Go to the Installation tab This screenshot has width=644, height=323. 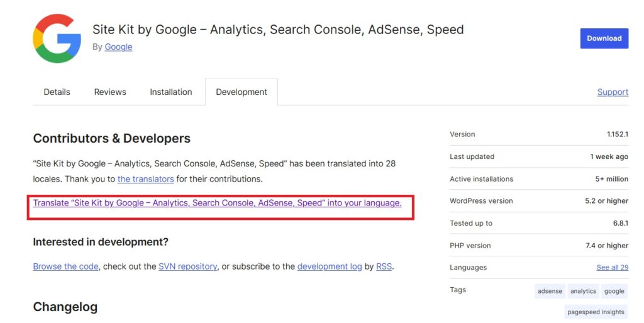coord(171,92)
